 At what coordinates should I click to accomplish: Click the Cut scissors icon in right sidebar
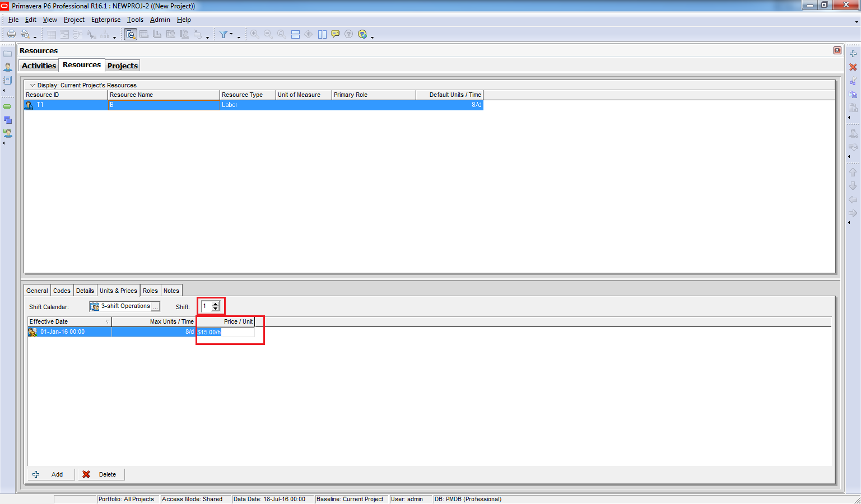tap(853, 81)
